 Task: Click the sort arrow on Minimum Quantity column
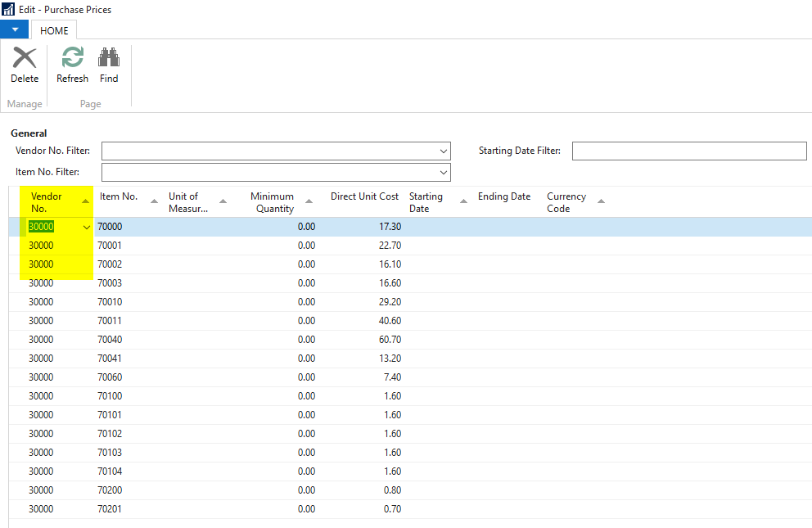309,201
